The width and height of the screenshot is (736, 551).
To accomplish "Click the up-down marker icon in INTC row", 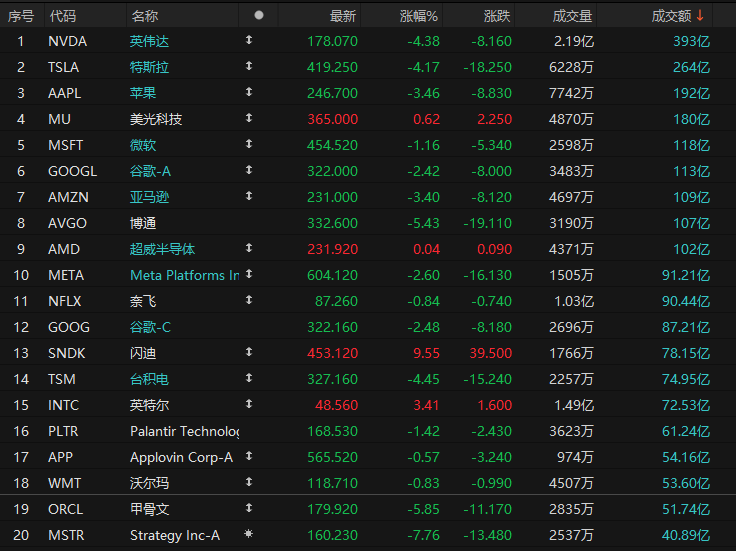I will [x=249, y=404].
